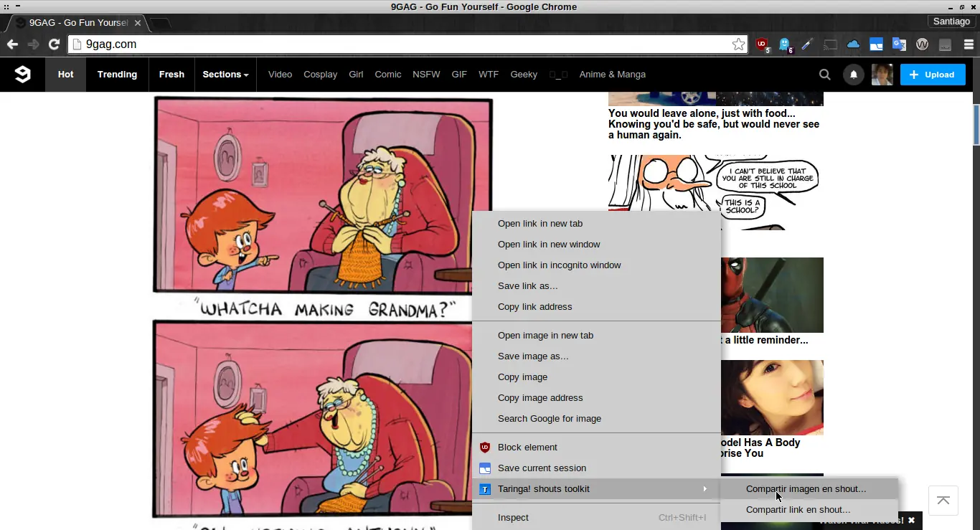Click the Google Translate extension icon

pos(899,44)
